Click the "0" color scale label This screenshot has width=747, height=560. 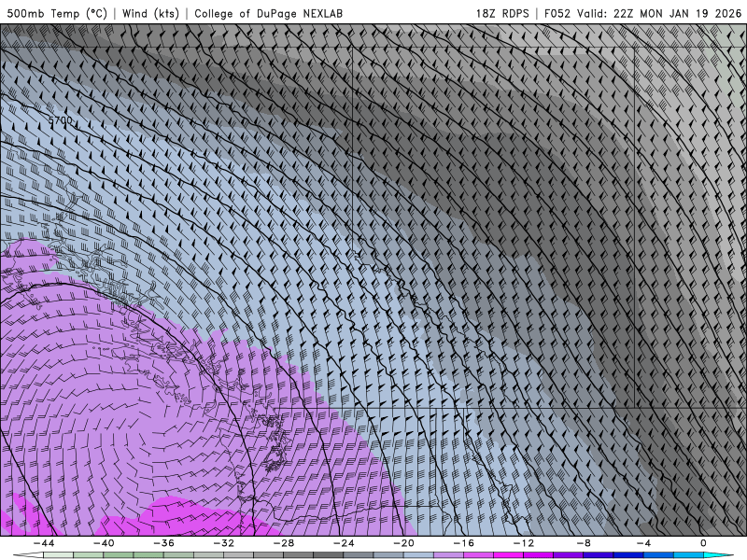coord(703,543)
